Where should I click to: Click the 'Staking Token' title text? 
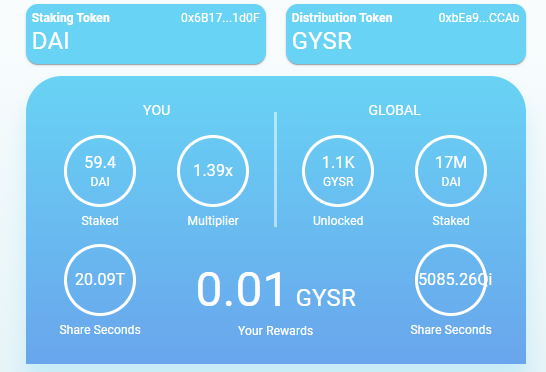click(x=71, y=18)
